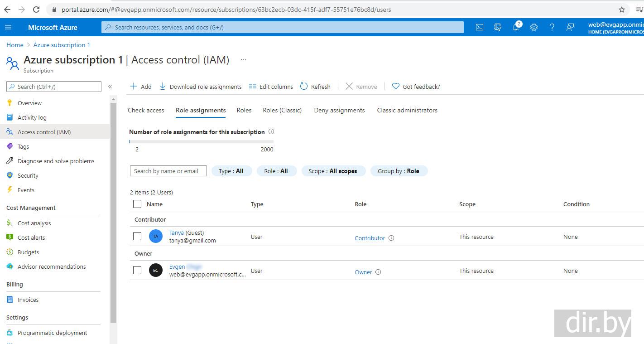The image size is (644, 344).
Task: Open the Group by : Role dropdown
Action: (x=399, y=171)
